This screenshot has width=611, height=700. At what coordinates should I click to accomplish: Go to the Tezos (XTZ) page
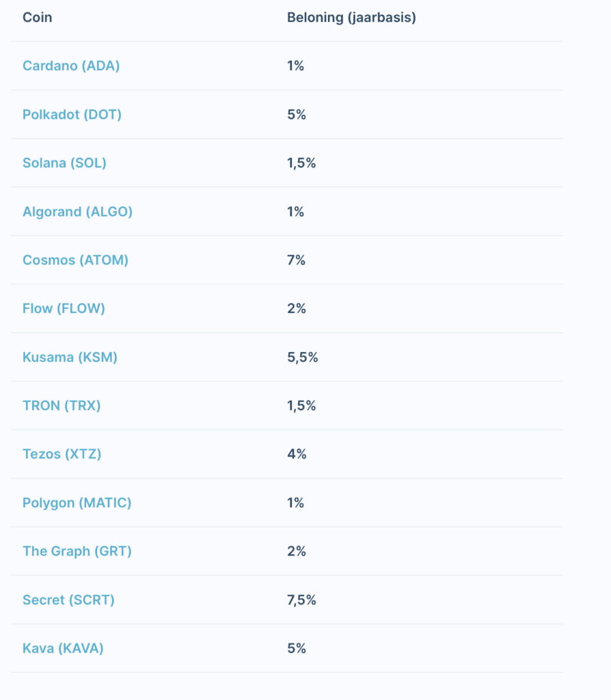click(x=62, y=454)
